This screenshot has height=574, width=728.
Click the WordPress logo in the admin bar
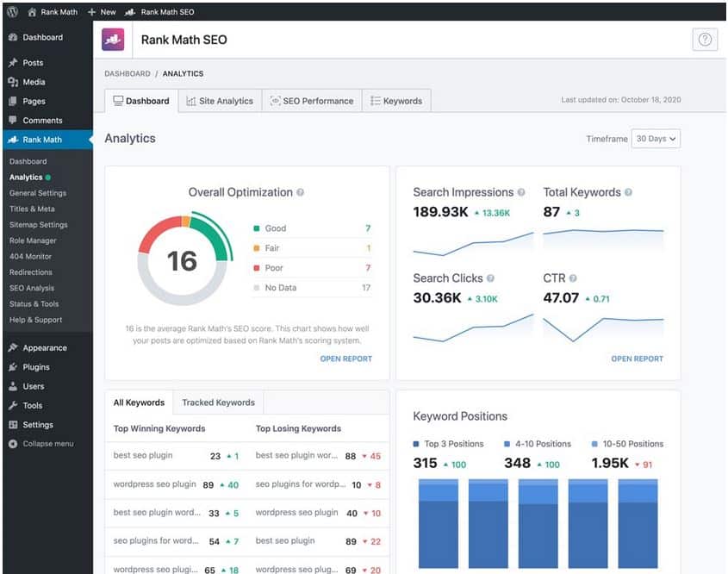coord(13,11)
